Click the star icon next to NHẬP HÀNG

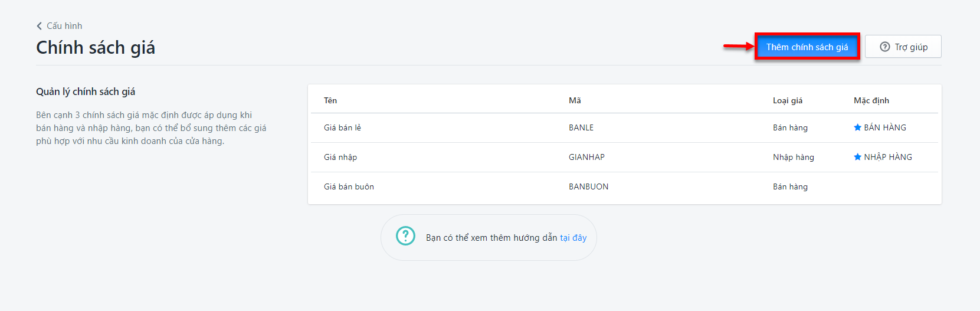click(857, 157)
